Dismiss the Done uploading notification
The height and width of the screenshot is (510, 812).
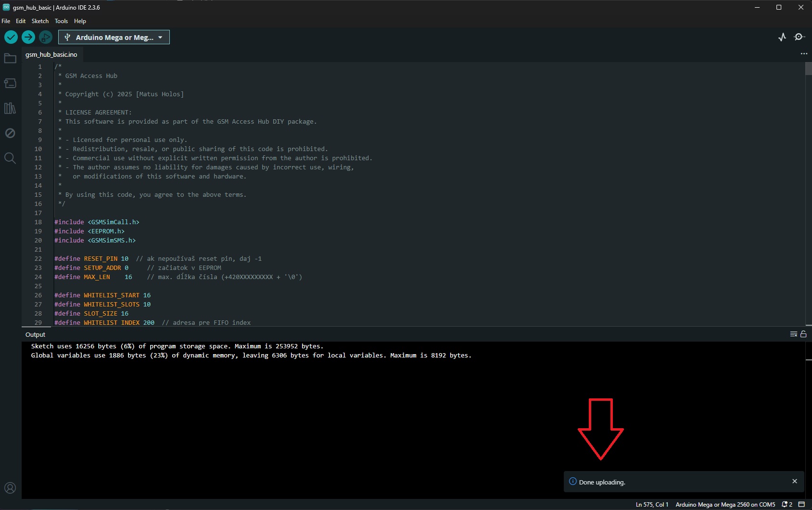point(795,481)
